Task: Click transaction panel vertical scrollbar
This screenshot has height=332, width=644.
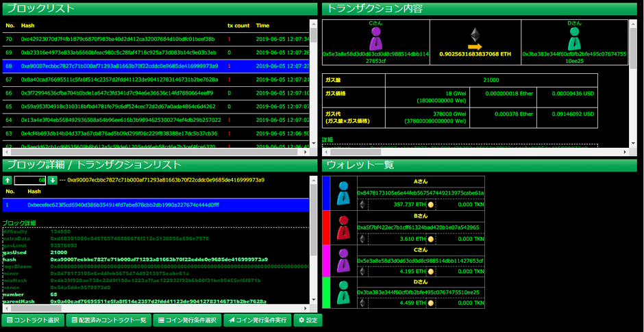Action: 633,84
